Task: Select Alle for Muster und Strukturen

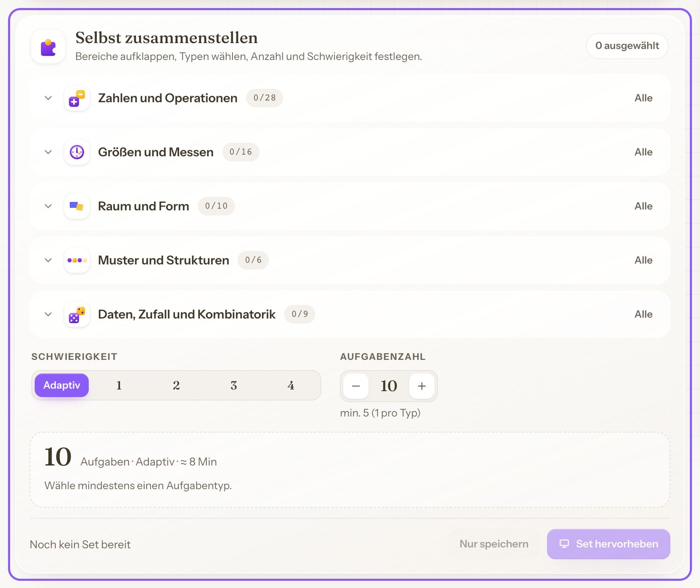Action: (x=643, y=260)
